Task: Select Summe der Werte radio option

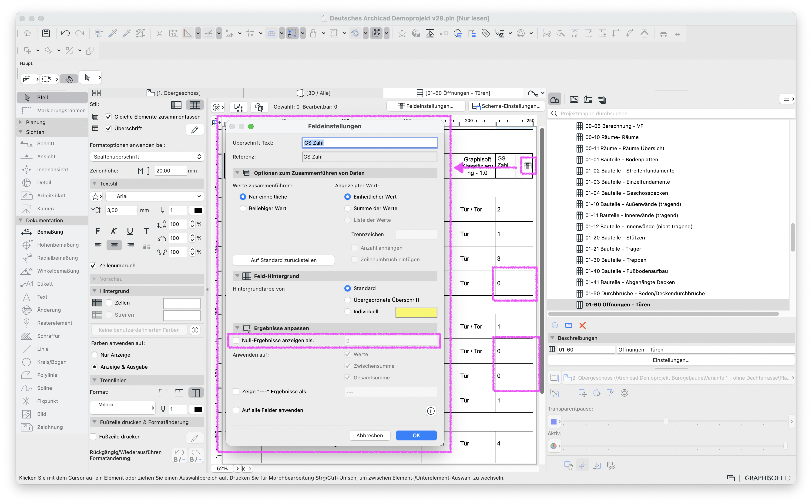Action: click(x=348, y=208)
